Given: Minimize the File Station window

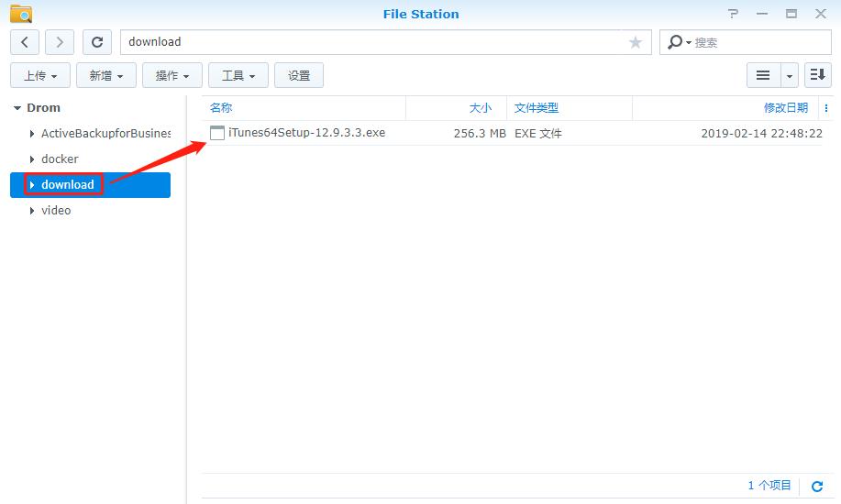Looking at the screenshot, I should 762,14.
